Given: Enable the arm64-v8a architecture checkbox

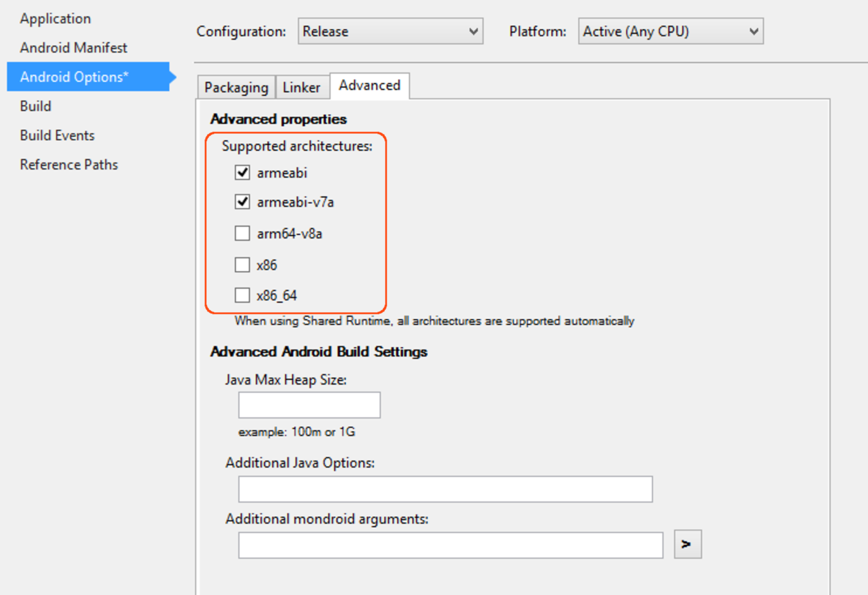Looking at the screenshot, I should (x=242, y=233).
